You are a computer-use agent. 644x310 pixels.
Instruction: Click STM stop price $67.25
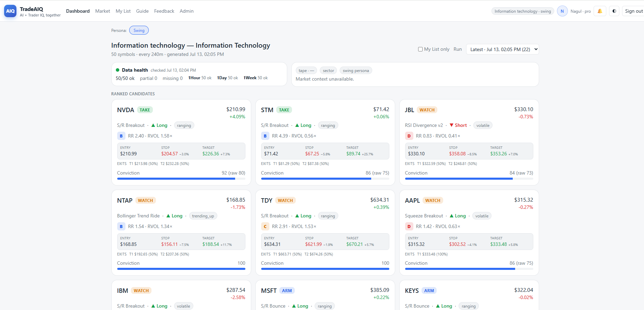312,154
